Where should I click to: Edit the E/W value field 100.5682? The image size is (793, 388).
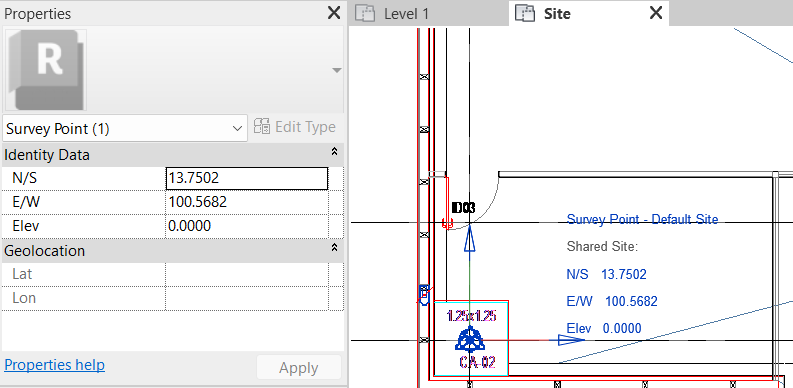click(247, 202)
